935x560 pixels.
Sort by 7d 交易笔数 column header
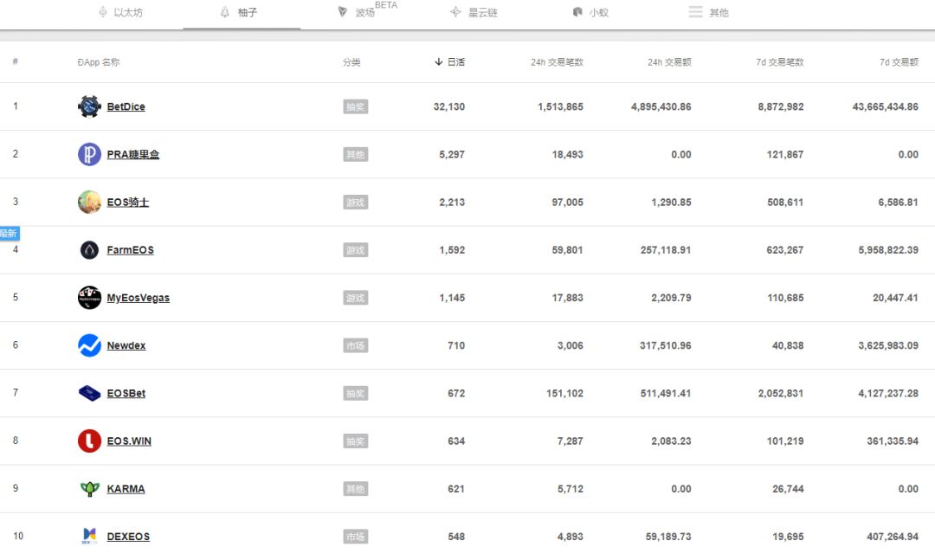(780, 62)
